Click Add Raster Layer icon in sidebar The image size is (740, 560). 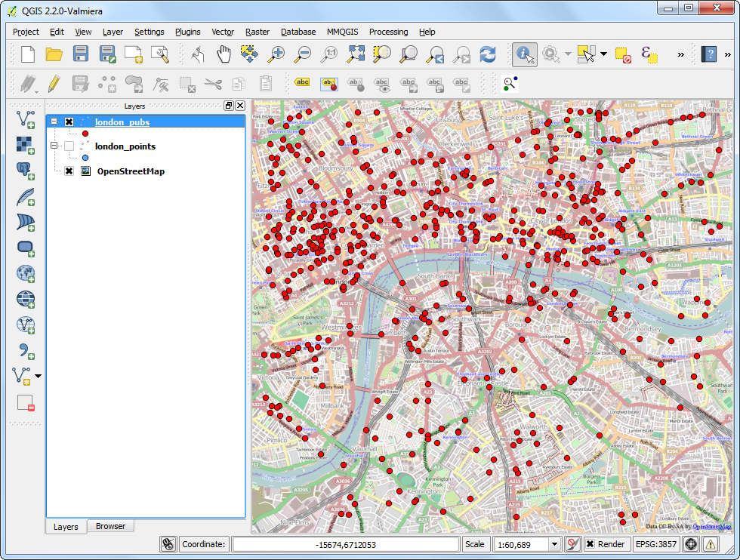(x=26, y=145)
